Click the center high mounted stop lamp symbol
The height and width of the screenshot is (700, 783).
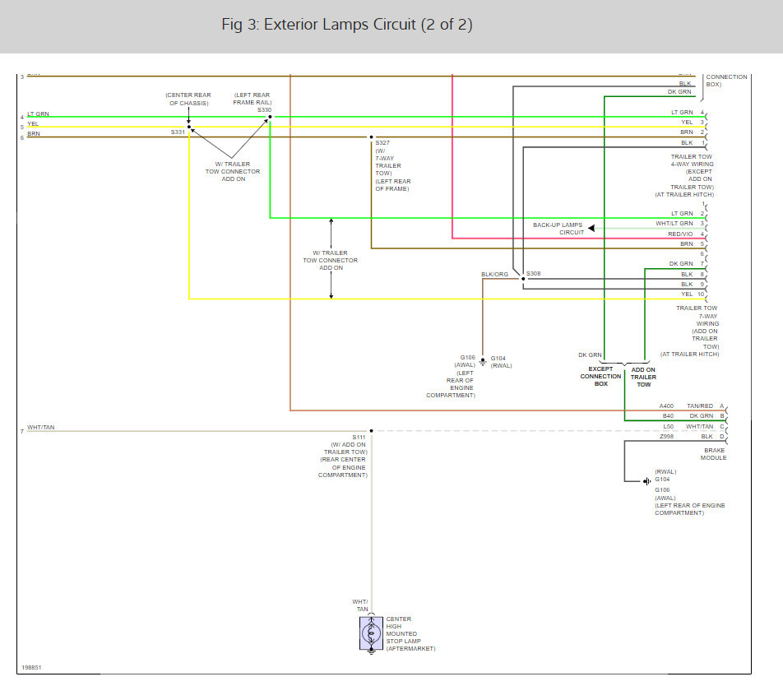click(371, 633)
